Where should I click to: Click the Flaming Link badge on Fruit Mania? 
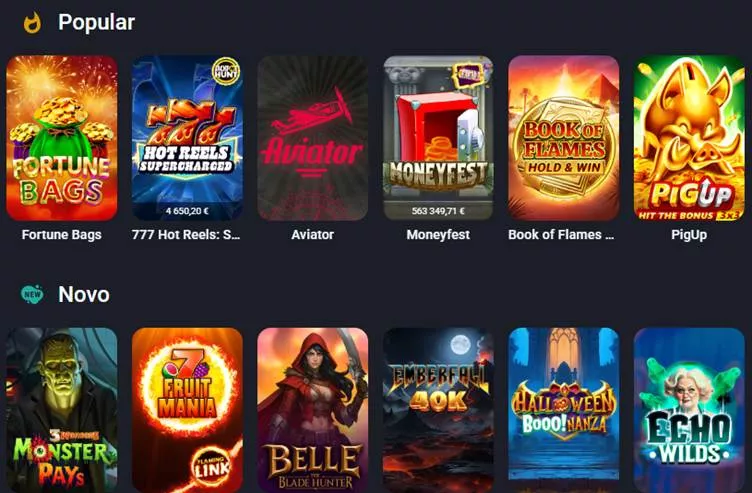pyautogui.click(x=210, y=466)
